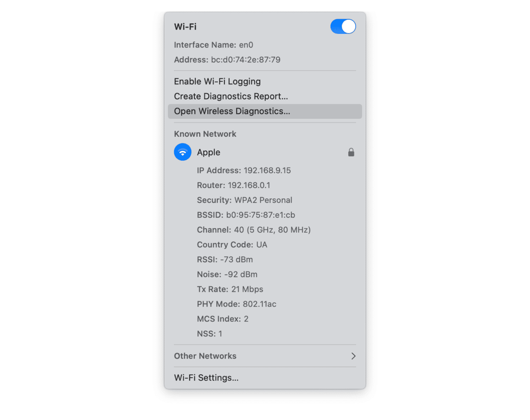Turn off the Wi-Fi toggle switch
The height and width of the screenshot is (420, 530).
(343, 27)
